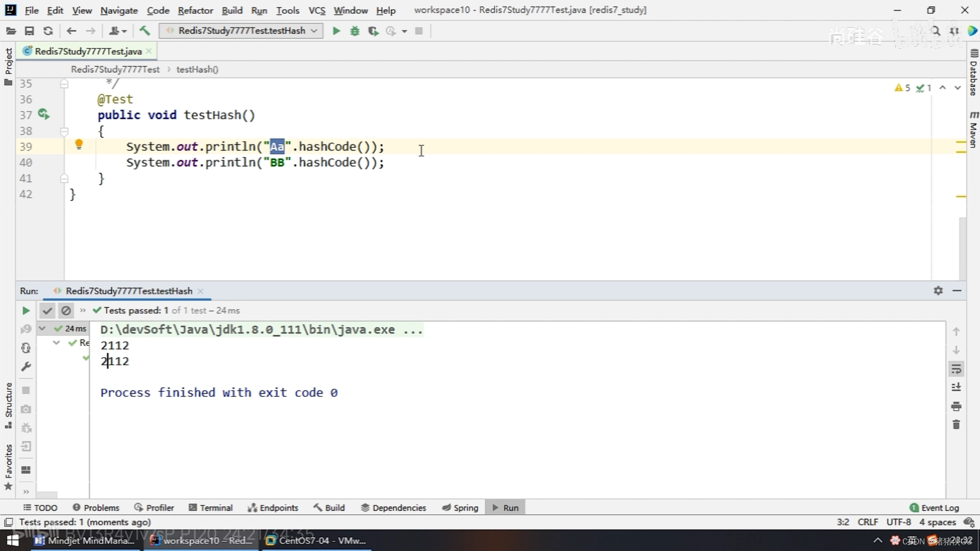This screenshot has width=980, height=551.
Task: Click the wrench icon in Run sidebar
Action: pyautogui.click(x=26, y=366)
